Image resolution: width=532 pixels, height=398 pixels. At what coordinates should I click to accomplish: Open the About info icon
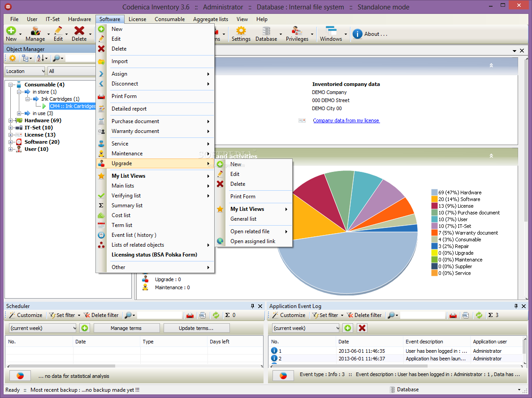click(x=357, y=34)
